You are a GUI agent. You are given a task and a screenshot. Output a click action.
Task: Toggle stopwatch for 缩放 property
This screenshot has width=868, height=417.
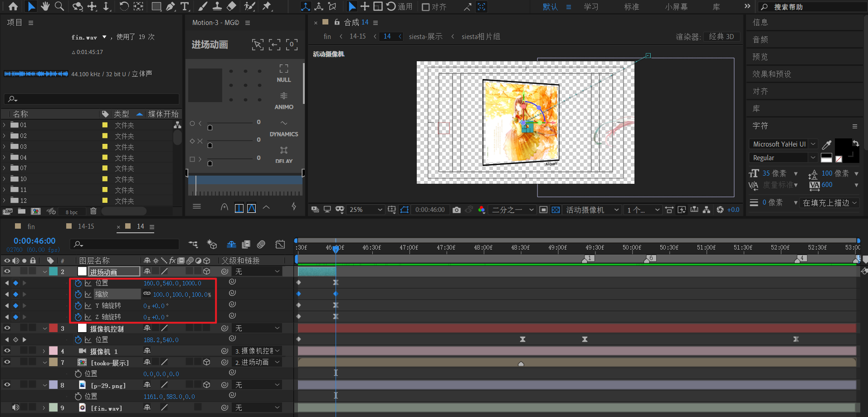(78, 294)
